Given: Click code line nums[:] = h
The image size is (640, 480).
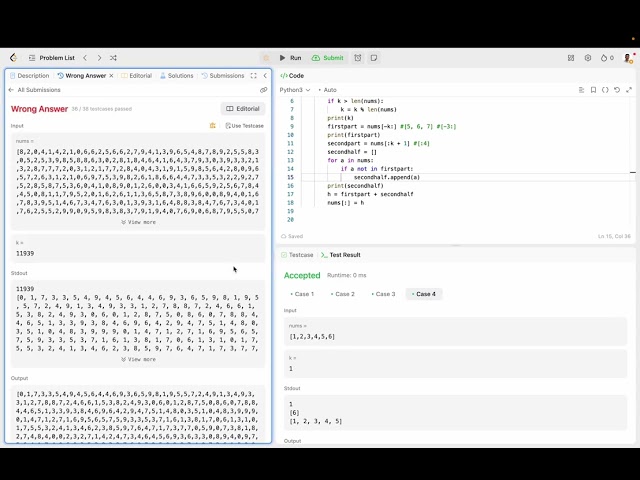Looking at the screenshot, I should [x=346, y=203].
